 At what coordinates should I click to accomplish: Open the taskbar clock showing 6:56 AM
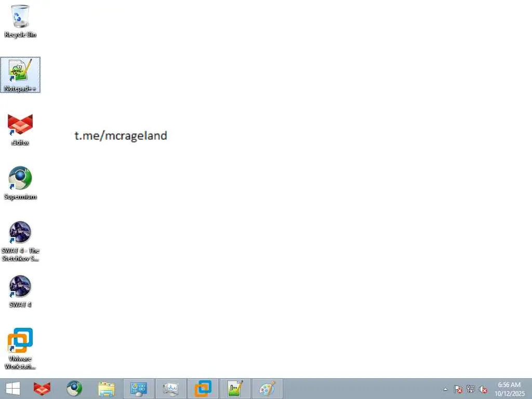point(509,389)
